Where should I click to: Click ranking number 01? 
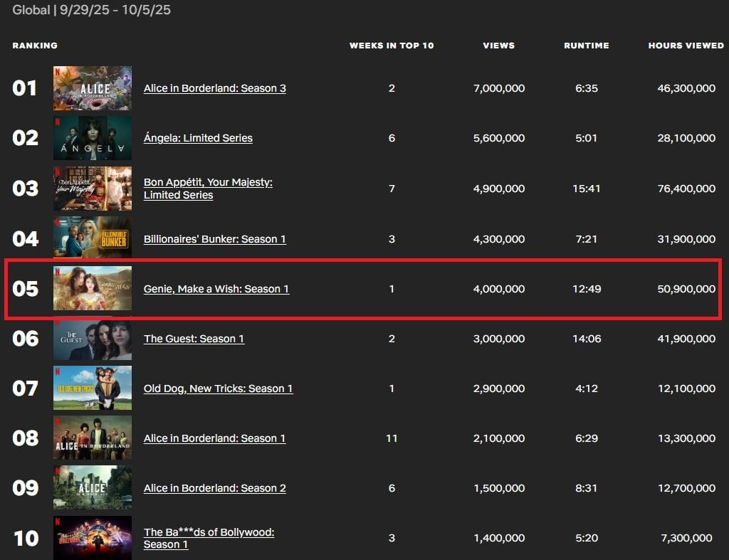pos(25,88)
